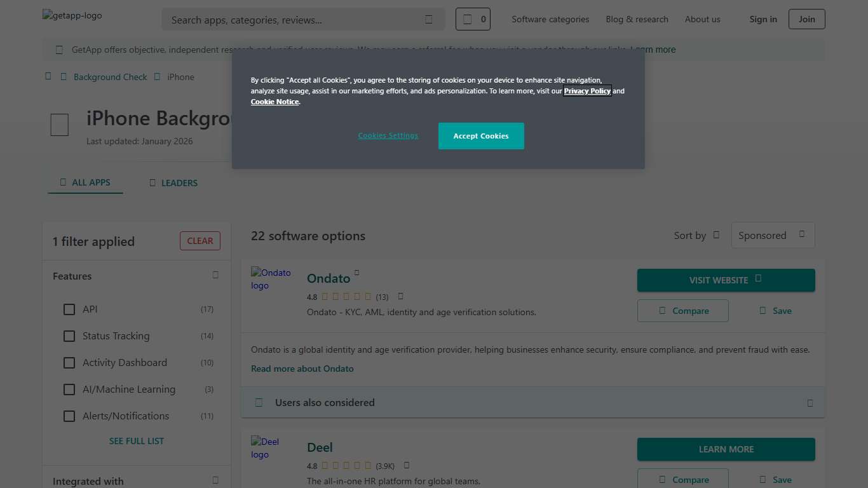
Task: Click the Deel logo image
Action: (x=266, y=448)
